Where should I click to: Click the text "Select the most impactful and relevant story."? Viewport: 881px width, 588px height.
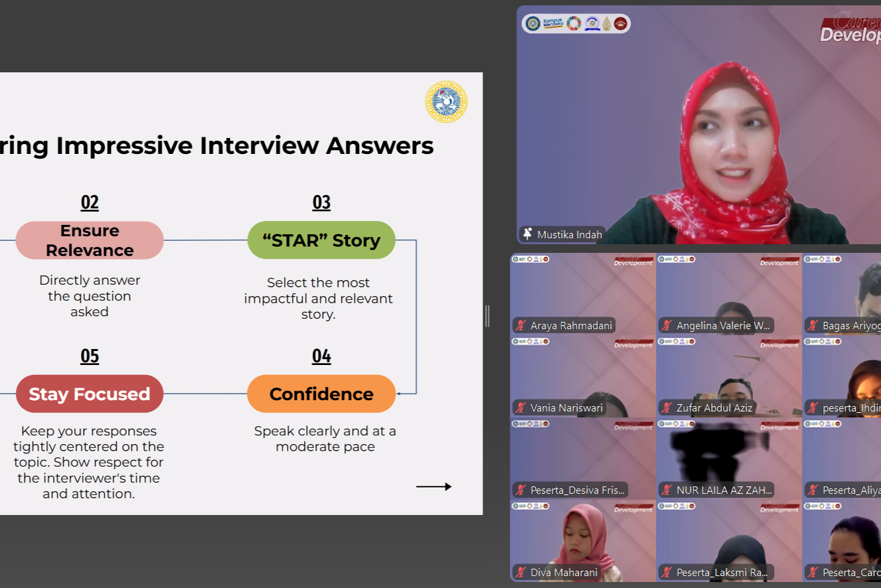coord(319,299)
